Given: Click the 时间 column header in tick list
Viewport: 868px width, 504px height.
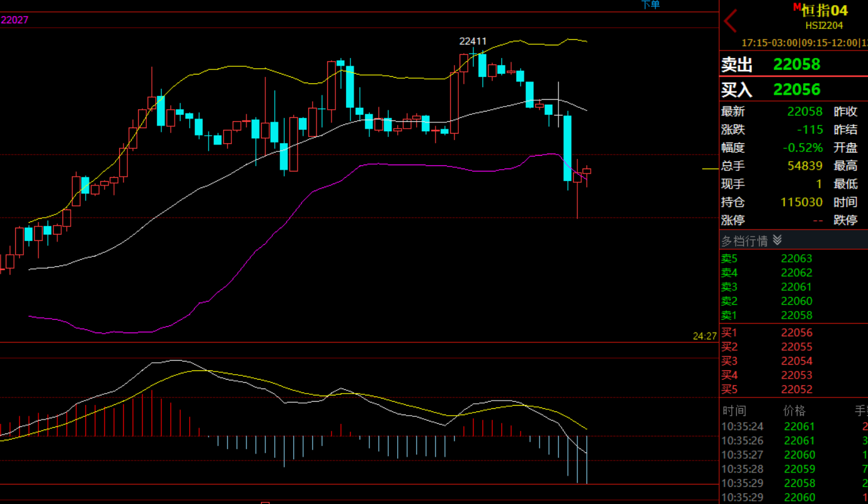Looking at the screenshot, I should pyautogui.click(x=734, y=411).
